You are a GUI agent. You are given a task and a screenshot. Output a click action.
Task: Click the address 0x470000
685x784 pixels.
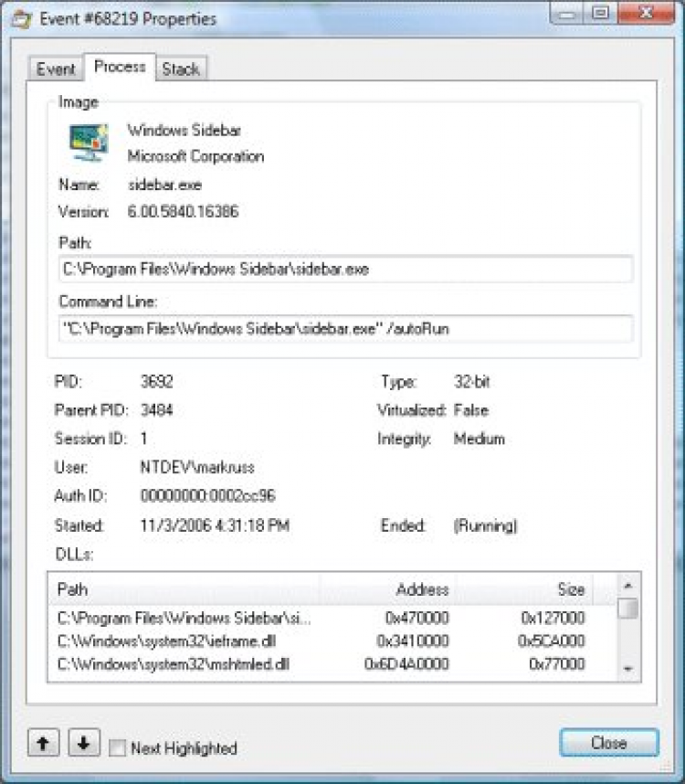(416, 618)
